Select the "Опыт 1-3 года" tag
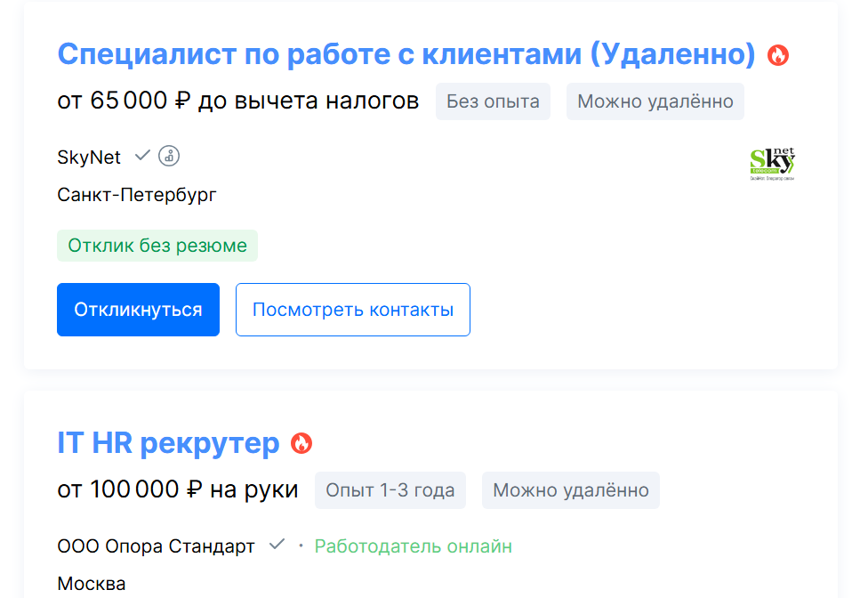This screenshot has width=868, height=598. click(x=390, y=490)
